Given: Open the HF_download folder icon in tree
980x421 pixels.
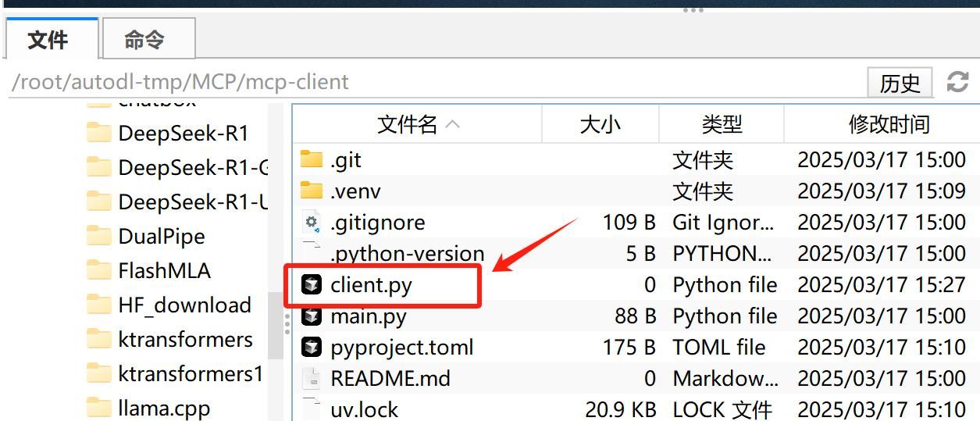Looking at the screenshot, I should [98, 305].
